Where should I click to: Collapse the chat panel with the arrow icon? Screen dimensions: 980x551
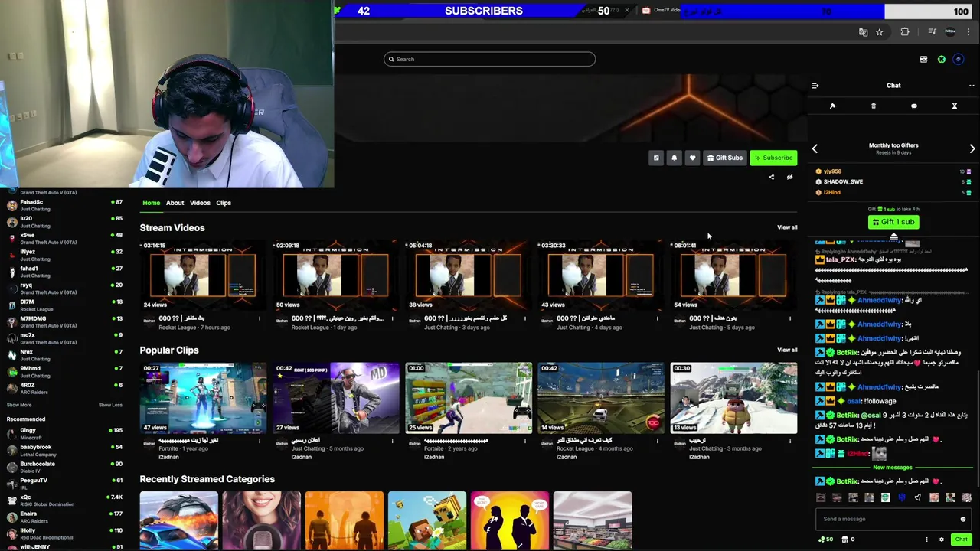(815, 86)
